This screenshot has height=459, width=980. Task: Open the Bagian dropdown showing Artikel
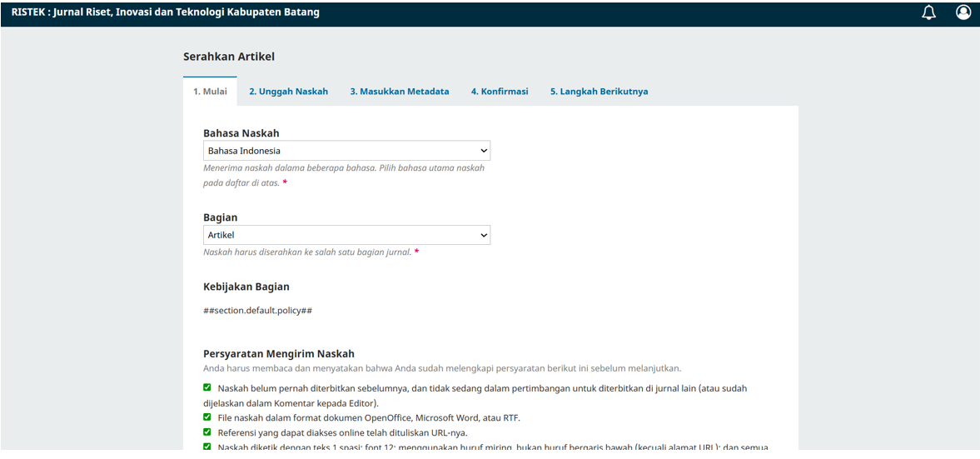tap(346, 235)
